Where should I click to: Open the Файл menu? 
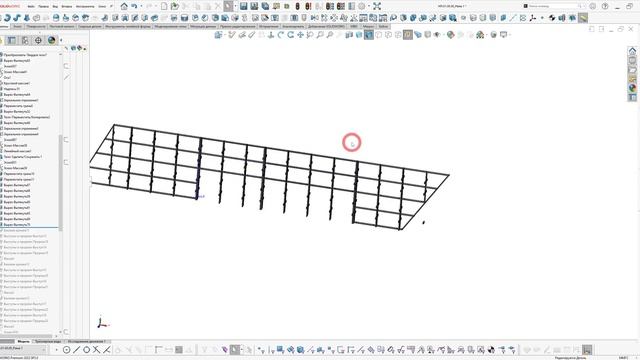point(31,7)
